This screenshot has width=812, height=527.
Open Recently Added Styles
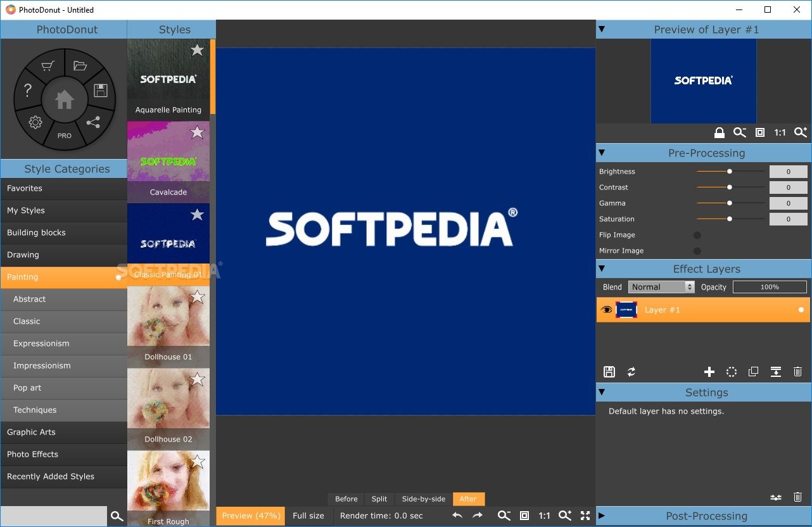click(x=64, y=476)
